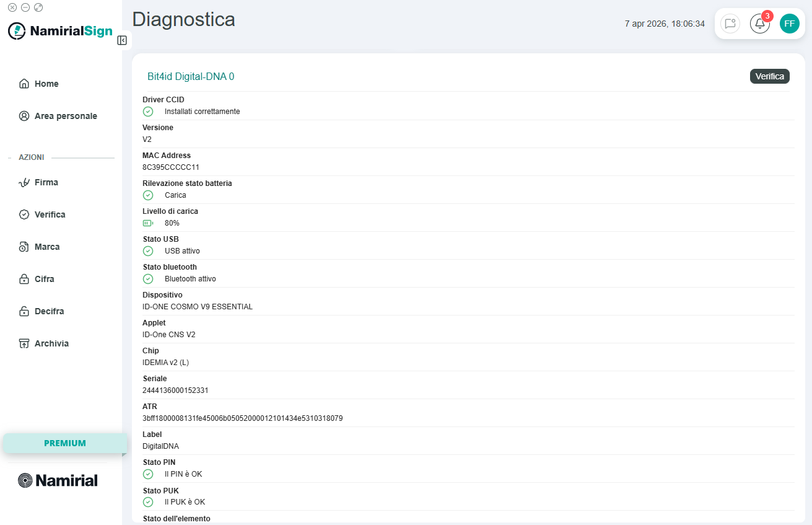
Task: Open notifications bell with 3 alerts
Action: [x=760, y=24]
